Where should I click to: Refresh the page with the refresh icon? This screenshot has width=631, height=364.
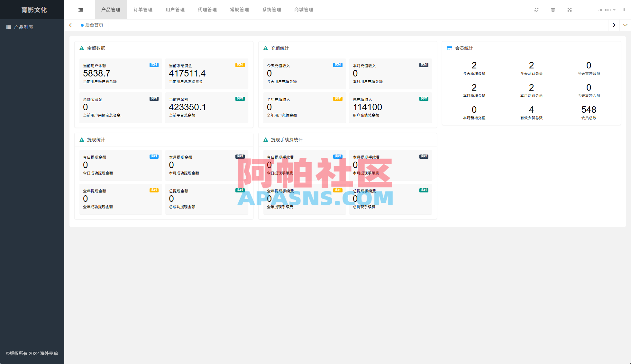(x=536, y=9)
